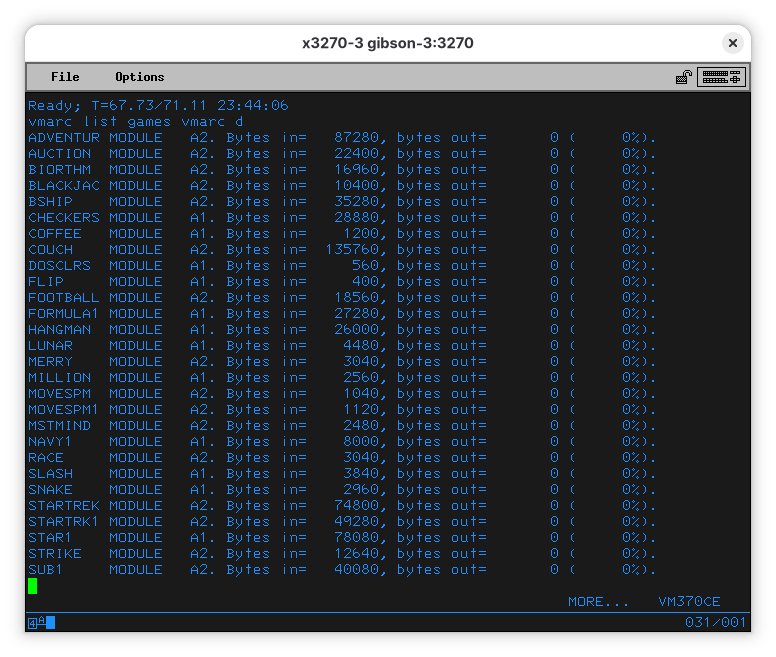
Task: Select the SLASH module row
Action: tap(342, 473)
